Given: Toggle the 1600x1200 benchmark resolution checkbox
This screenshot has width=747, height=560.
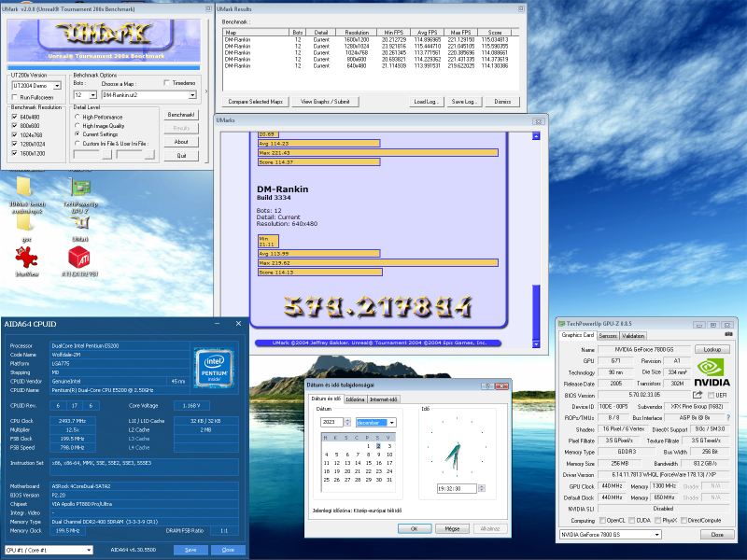Looking at the screenshot, I should (14, 153).
